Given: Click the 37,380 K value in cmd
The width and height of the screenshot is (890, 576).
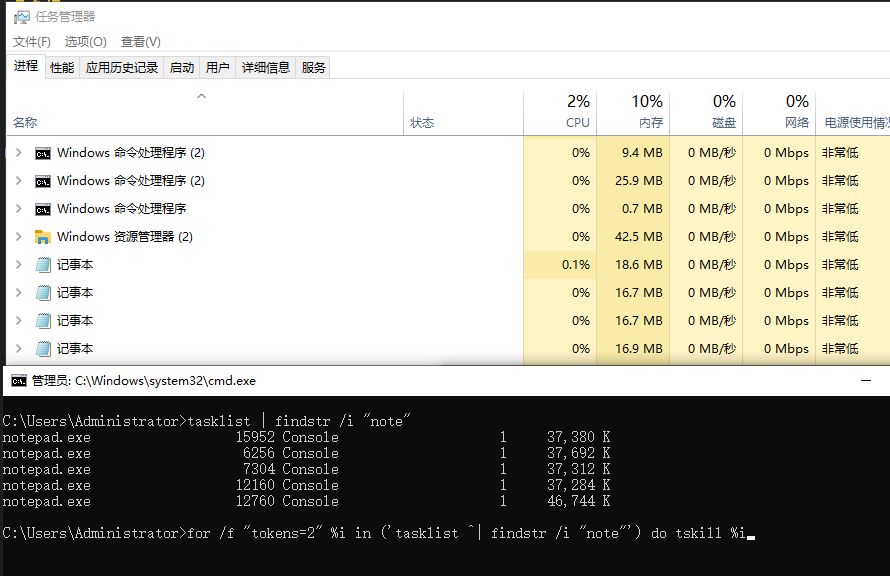Looking at the screenshot, I should [578, 437].
